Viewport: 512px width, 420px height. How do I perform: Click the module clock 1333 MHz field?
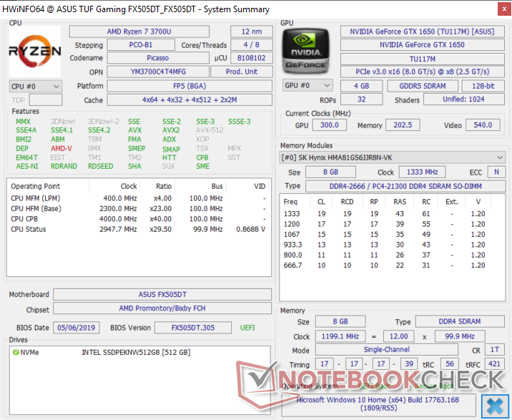click(x=422, y=172)
